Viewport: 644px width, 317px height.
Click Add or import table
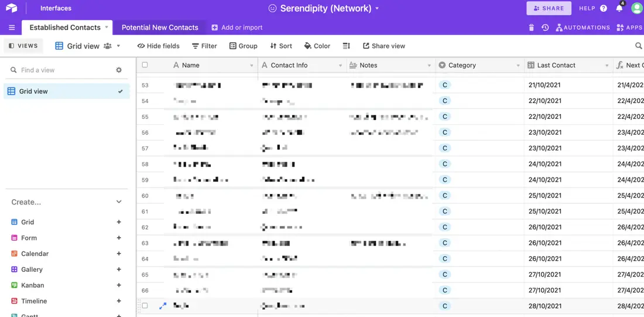[x=237, y=28]
